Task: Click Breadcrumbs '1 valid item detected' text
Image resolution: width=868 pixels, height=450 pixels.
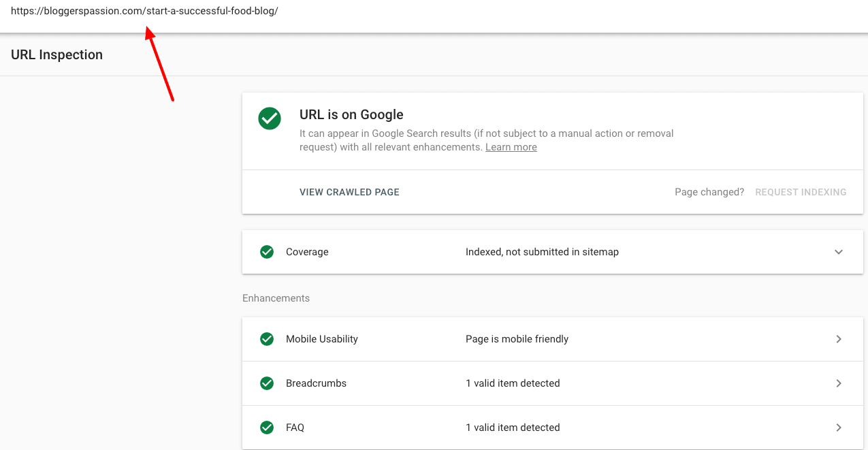Action: 513,383
